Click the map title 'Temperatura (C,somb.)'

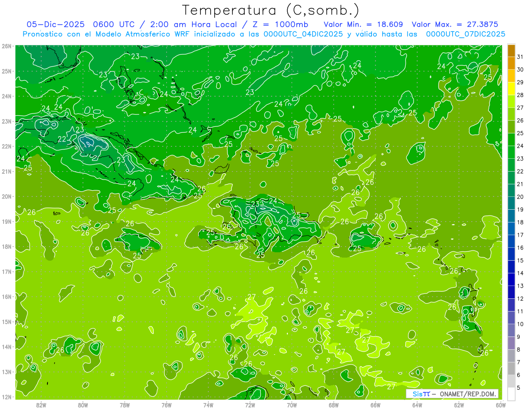pyautogui.click(x=271, y=10)
